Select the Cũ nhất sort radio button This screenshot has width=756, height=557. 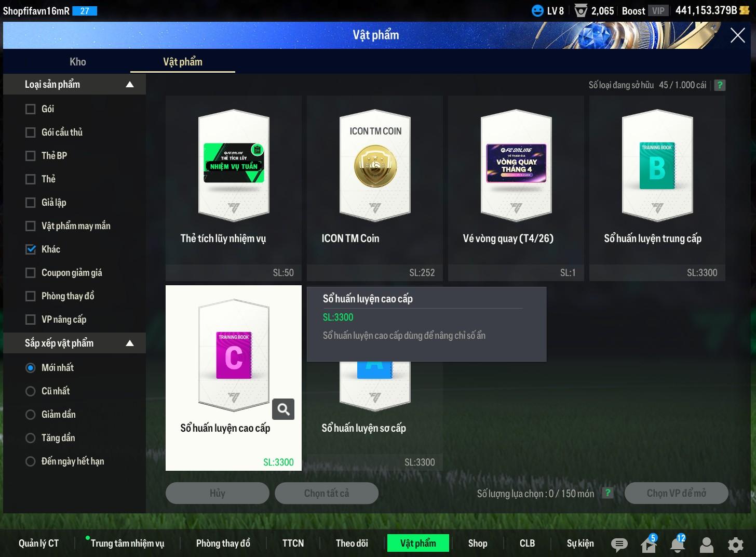[x=31, y=391]
